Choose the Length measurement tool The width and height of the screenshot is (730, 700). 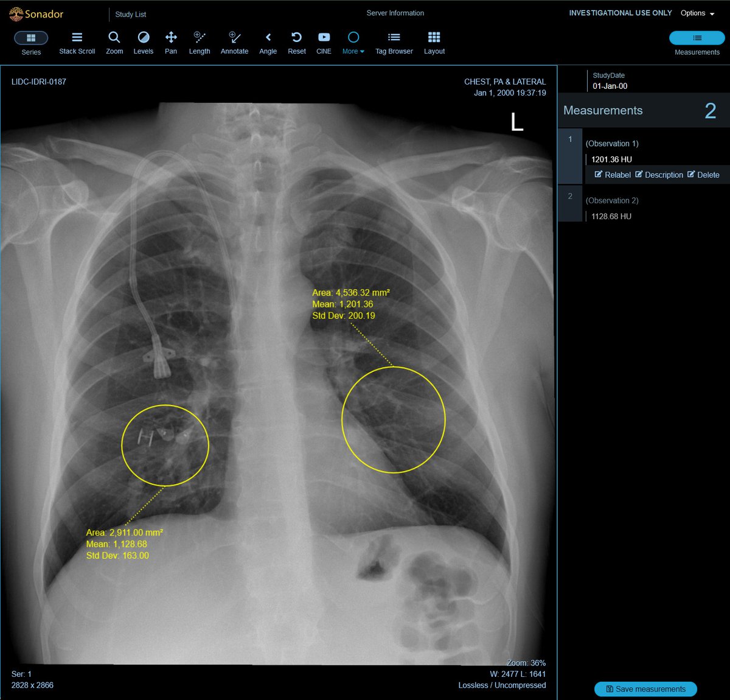[199, 40]
